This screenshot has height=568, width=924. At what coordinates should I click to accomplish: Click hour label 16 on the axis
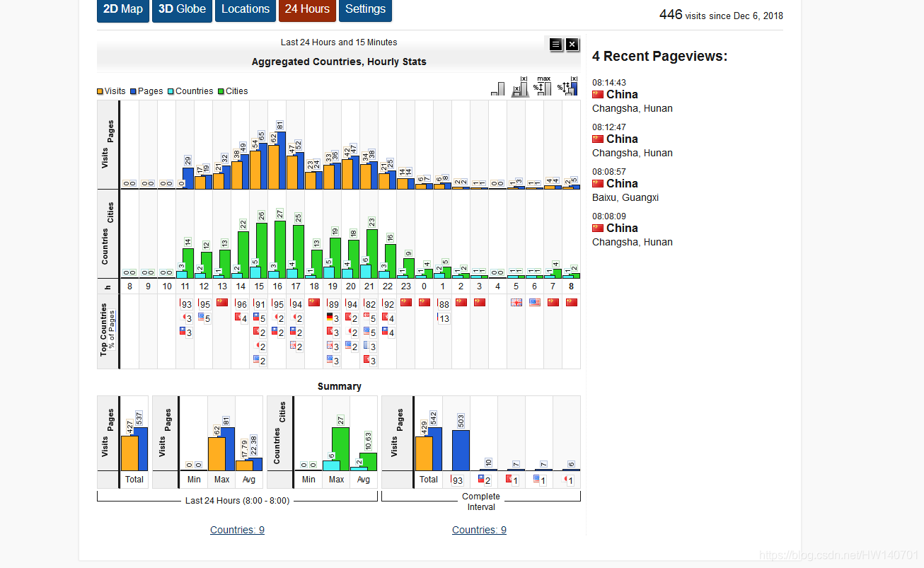(x=277, y=286)
